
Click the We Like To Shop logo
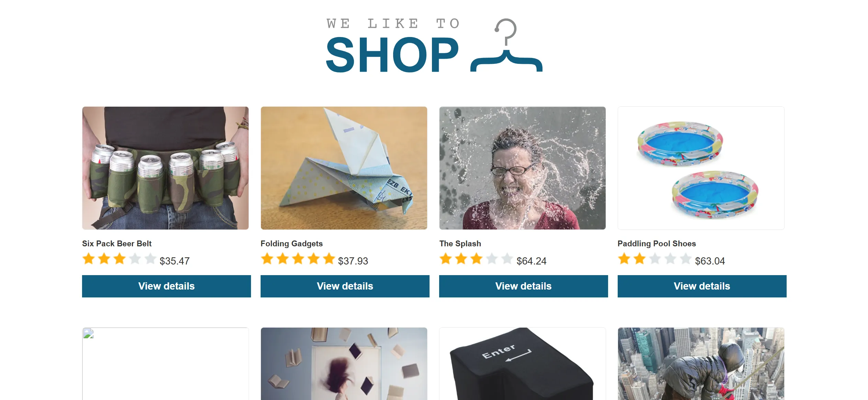(x=434, y=45)
